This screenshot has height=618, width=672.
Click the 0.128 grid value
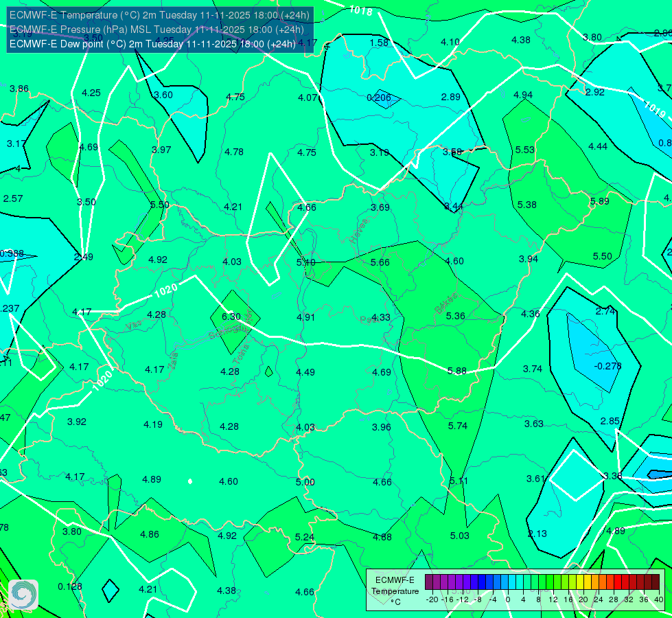point(70,586)
